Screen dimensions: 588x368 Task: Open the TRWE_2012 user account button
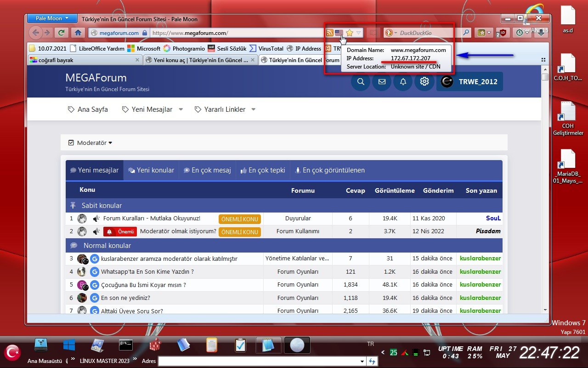click(469, 81)
